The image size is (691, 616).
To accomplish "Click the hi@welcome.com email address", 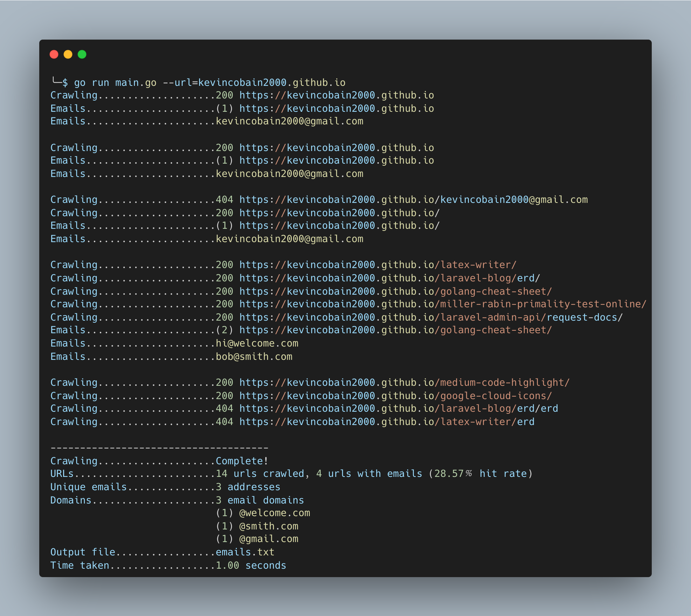I will (257, 343).
